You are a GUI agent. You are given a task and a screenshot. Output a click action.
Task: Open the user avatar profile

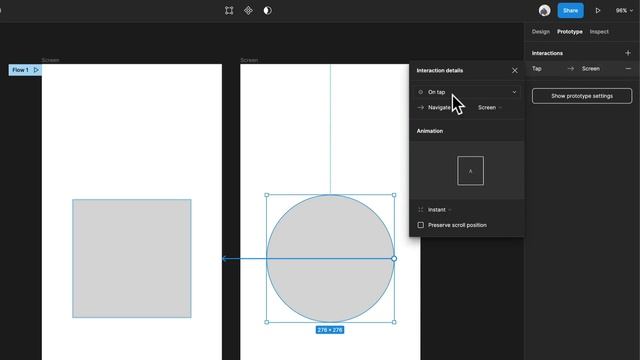coord(544,11)
